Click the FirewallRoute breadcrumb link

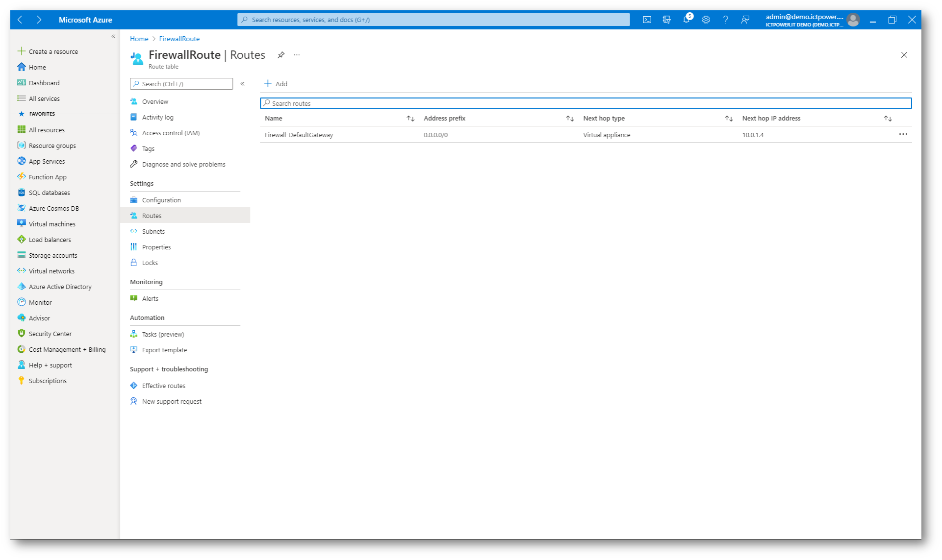[x=179, y=39]
